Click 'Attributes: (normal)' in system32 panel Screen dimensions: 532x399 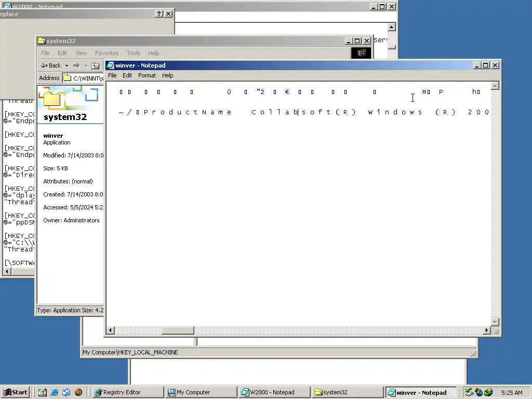[68, 181]
